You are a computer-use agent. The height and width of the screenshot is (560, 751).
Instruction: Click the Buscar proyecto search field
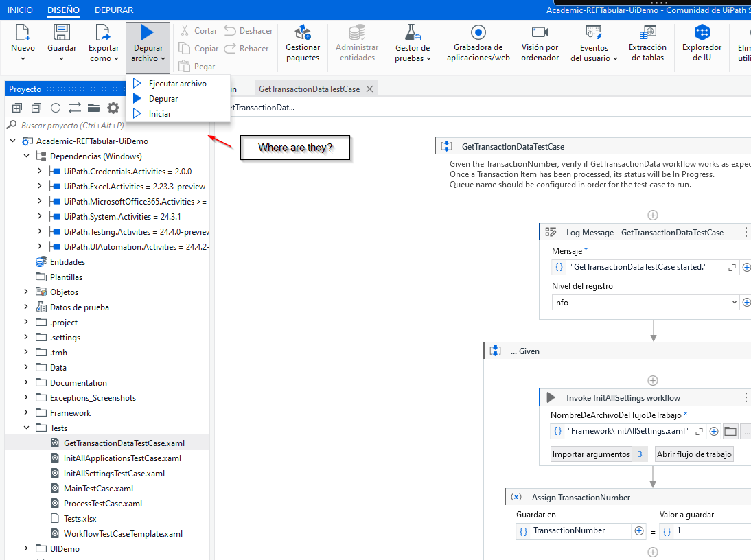(x=108, y=126)
